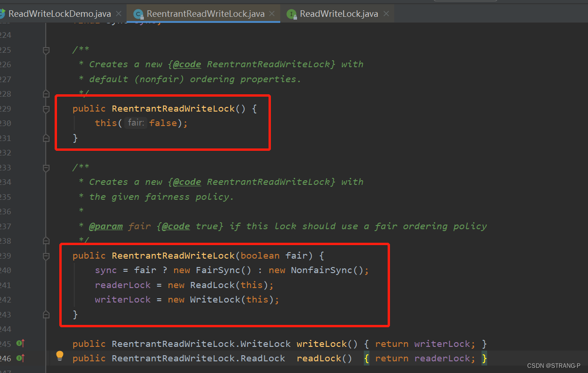Click 'ReentrantReadWriteLock.ReadLock' return type
Screen dimensions: 588x373
point(198,359)
